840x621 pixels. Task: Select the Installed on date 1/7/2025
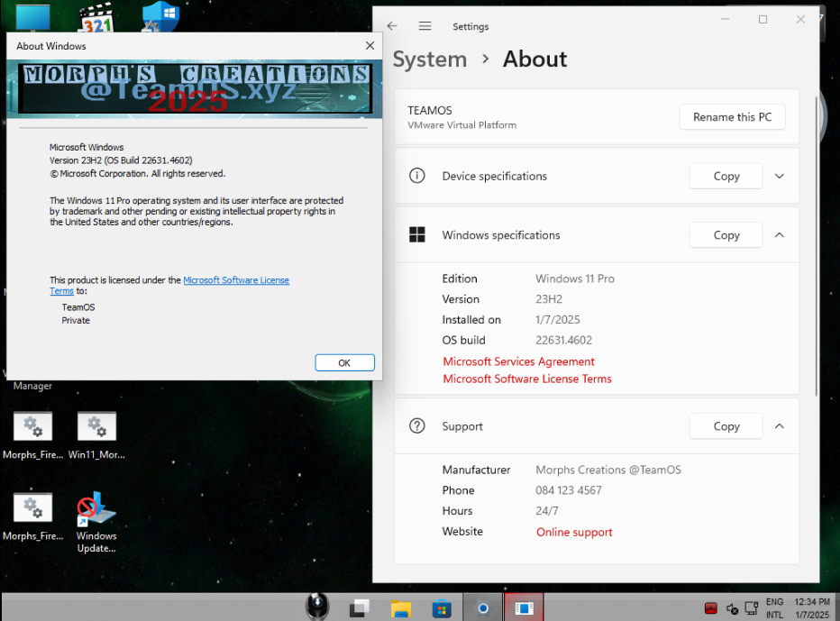558,320
